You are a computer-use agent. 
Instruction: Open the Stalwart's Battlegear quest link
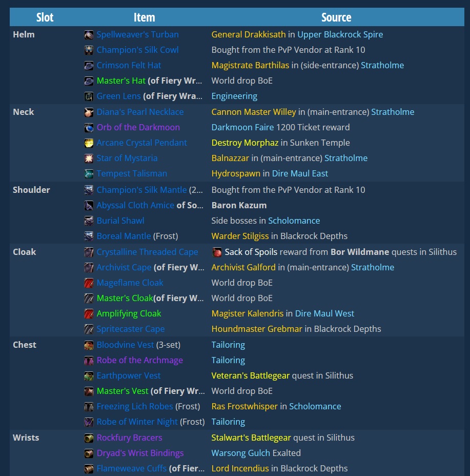point(251,438)
